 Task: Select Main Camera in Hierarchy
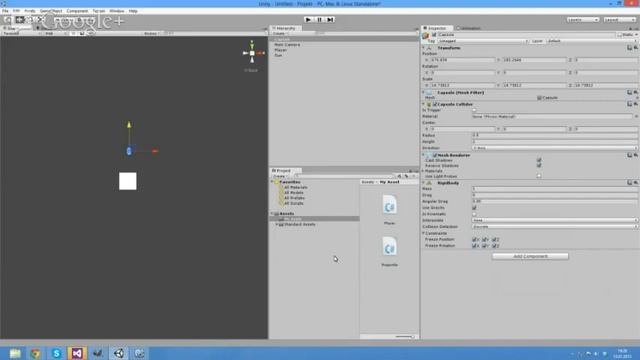[x=287, y=44]
